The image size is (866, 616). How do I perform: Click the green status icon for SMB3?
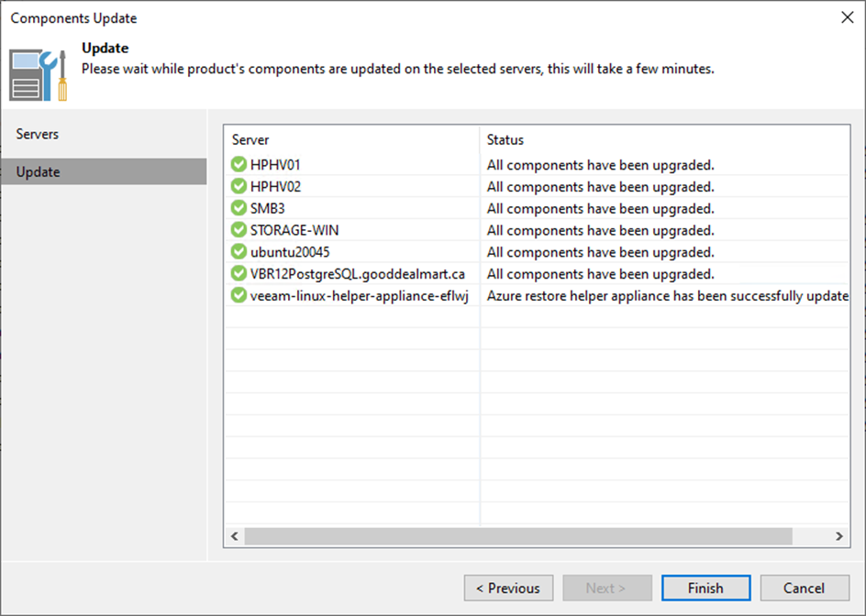pyautogui.click(x=239, y=209)
